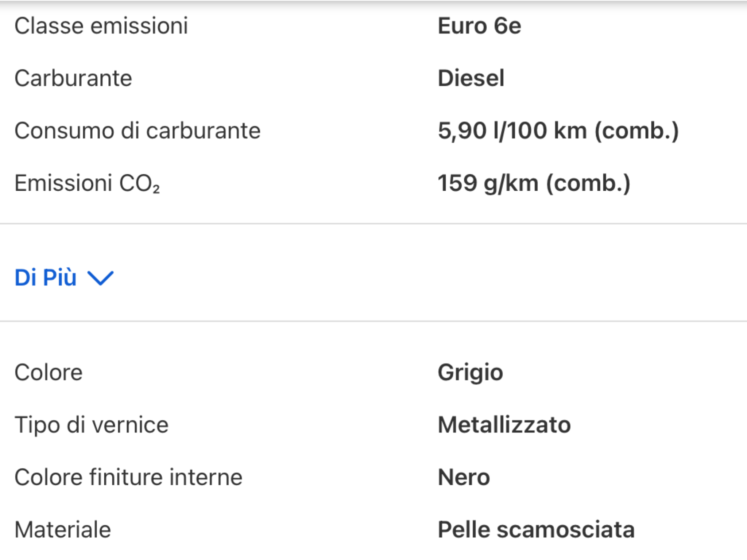Select the Consumo di carburante label

tap(138, 131)
